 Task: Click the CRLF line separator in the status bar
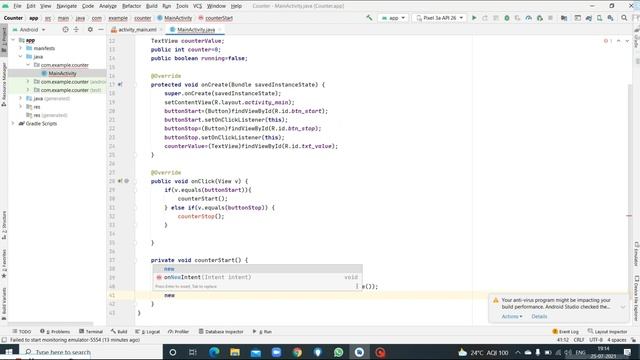point(579,340)
